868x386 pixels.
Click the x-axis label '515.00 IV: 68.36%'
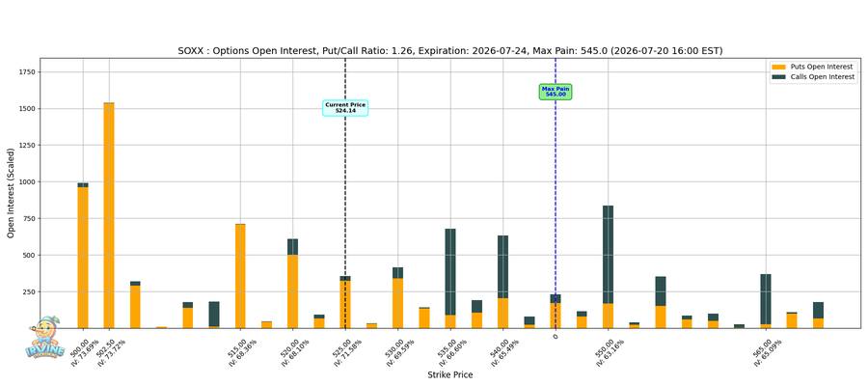241,352
